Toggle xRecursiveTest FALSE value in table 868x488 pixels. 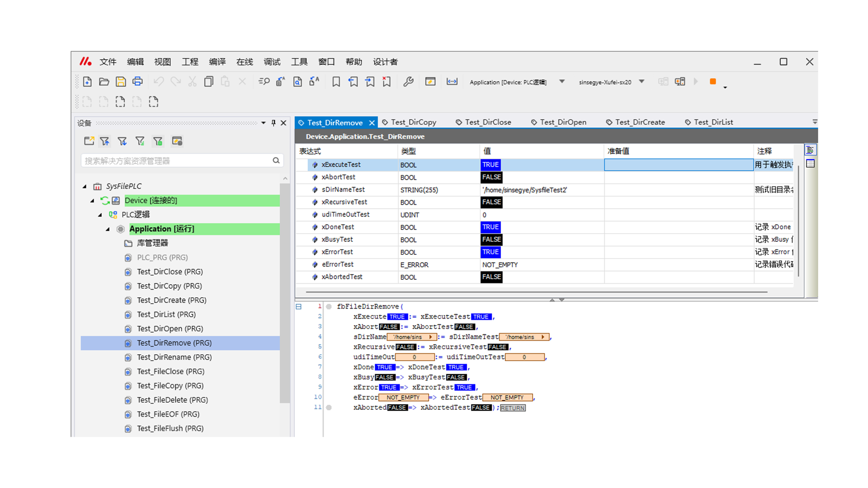click(x=491, y=202)
